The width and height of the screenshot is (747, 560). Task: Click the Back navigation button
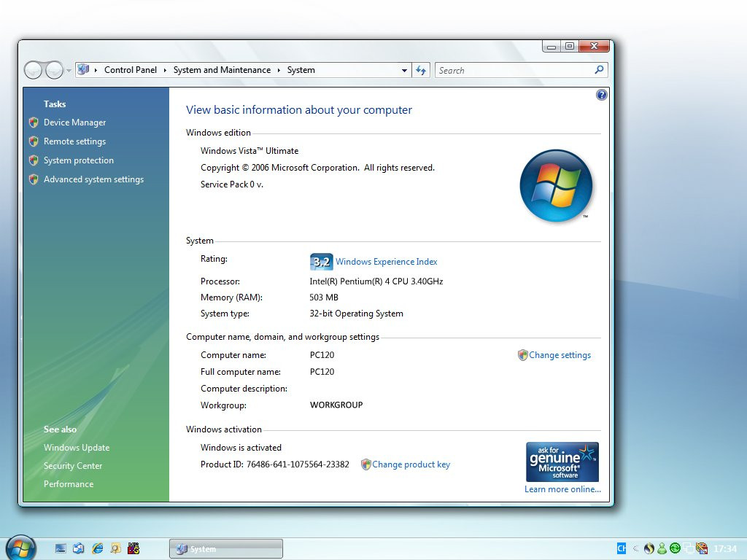pos(34,71)
